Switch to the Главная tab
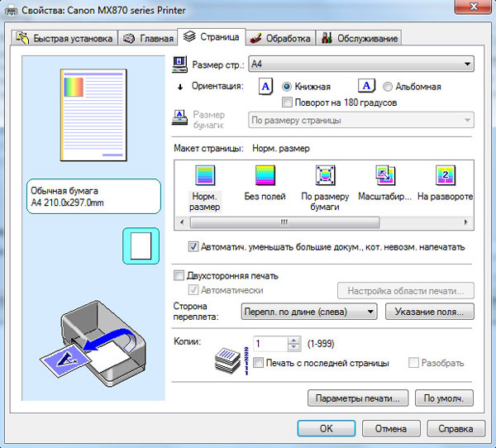Image resolution: width=496 pixels, height=448 pixels. pos(148,38)
